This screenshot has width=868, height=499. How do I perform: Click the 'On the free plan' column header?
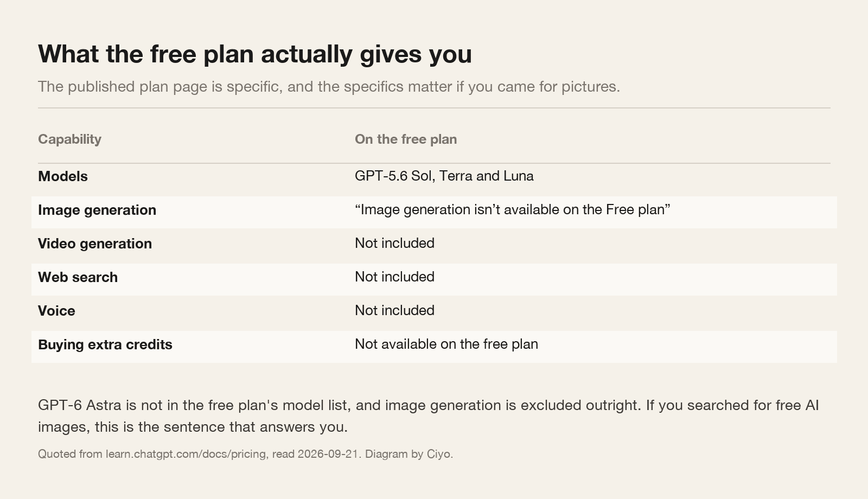click(x=406, y=139)
